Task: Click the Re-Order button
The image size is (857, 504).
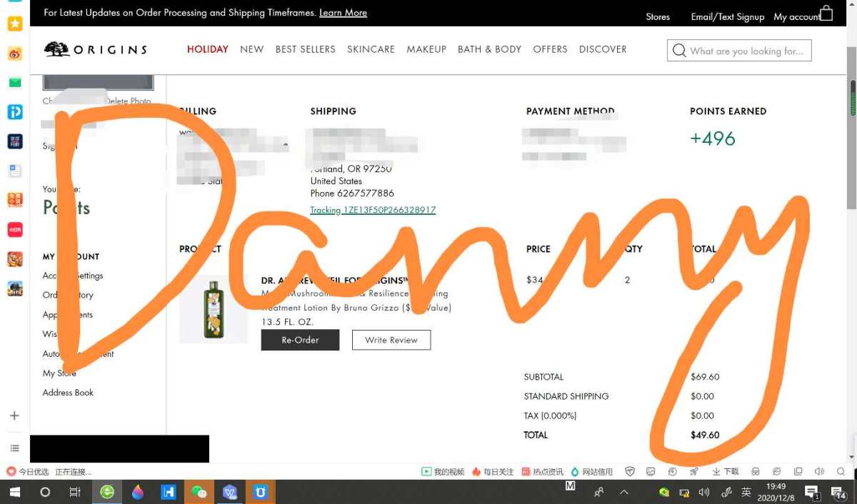Action: pyautogui.click(x=300, y=340)
